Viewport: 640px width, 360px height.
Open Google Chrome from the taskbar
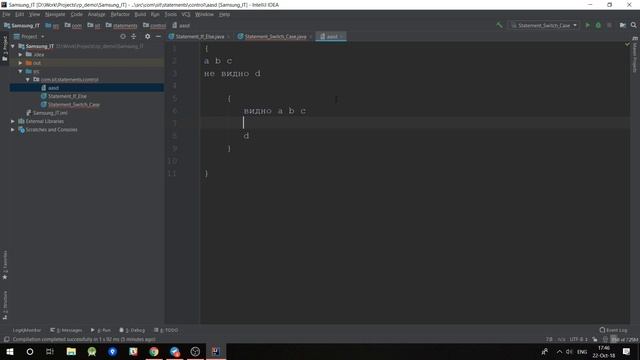point(154,351)
